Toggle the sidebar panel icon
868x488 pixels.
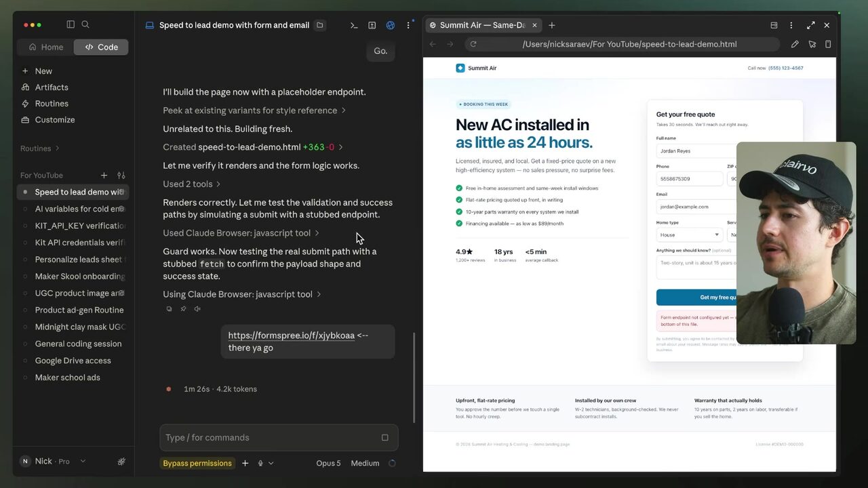(x=71, y=24)
